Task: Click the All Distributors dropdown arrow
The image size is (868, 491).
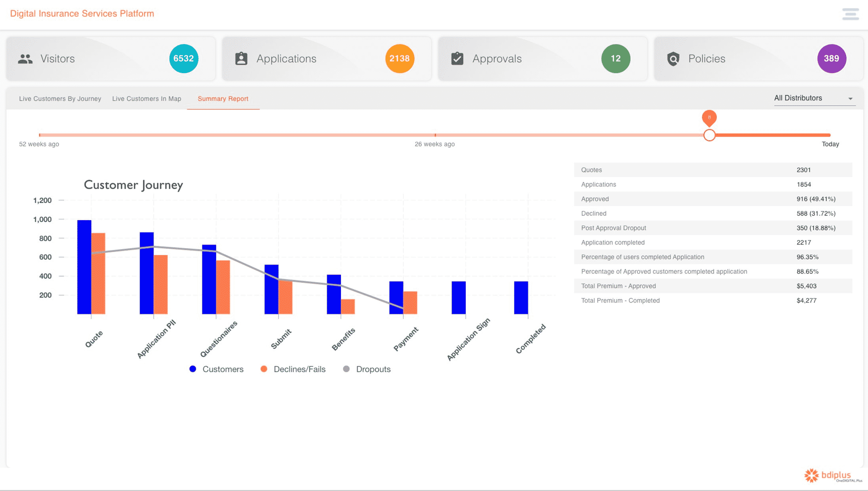Action: (x=850, y=99)
